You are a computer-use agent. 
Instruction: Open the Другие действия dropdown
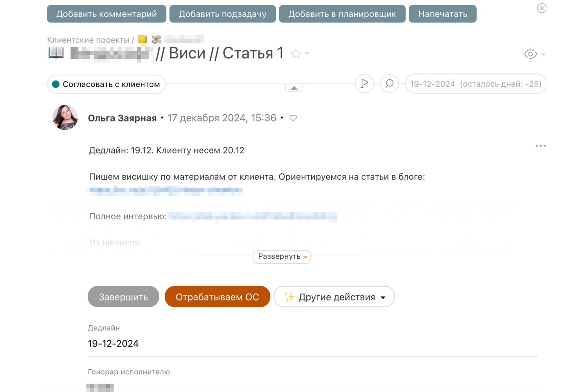(334, 297)
